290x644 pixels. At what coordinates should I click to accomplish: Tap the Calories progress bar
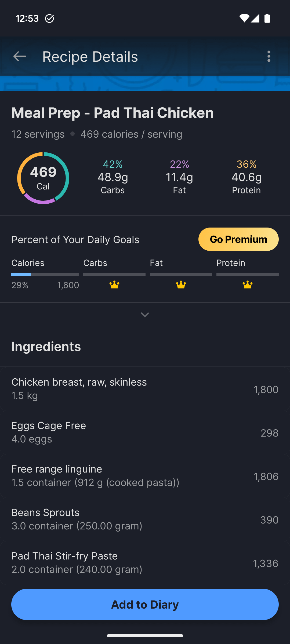45,275
